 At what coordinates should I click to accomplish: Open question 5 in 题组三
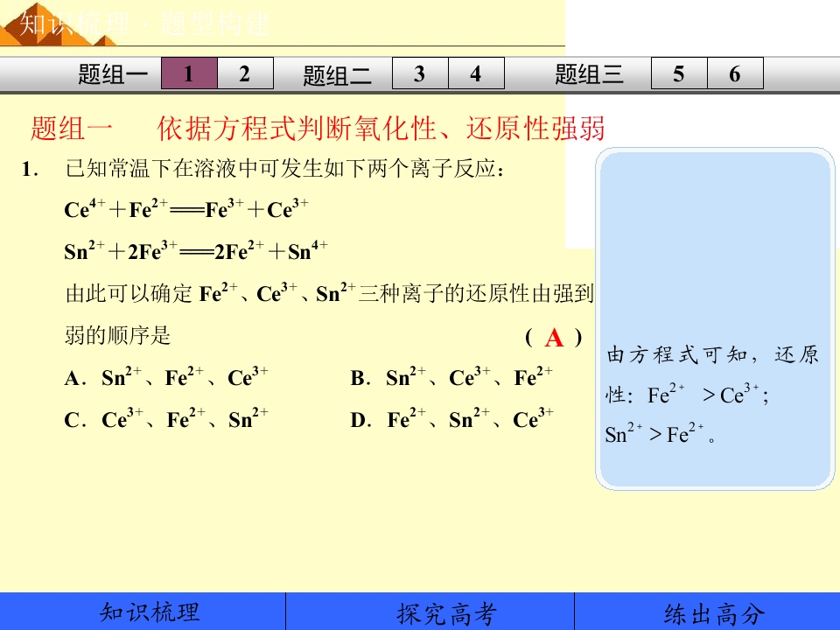tap(679, 73)
